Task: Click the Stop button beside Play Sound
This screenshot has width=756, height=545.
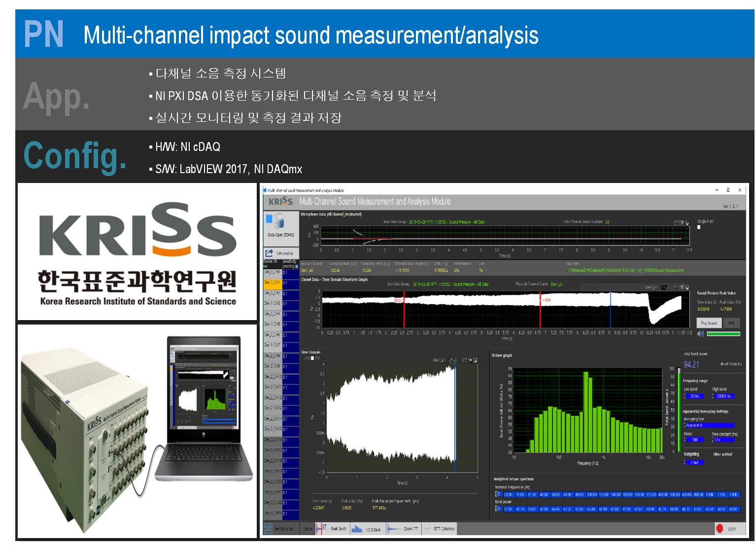Action: click(x=732, y=323)
